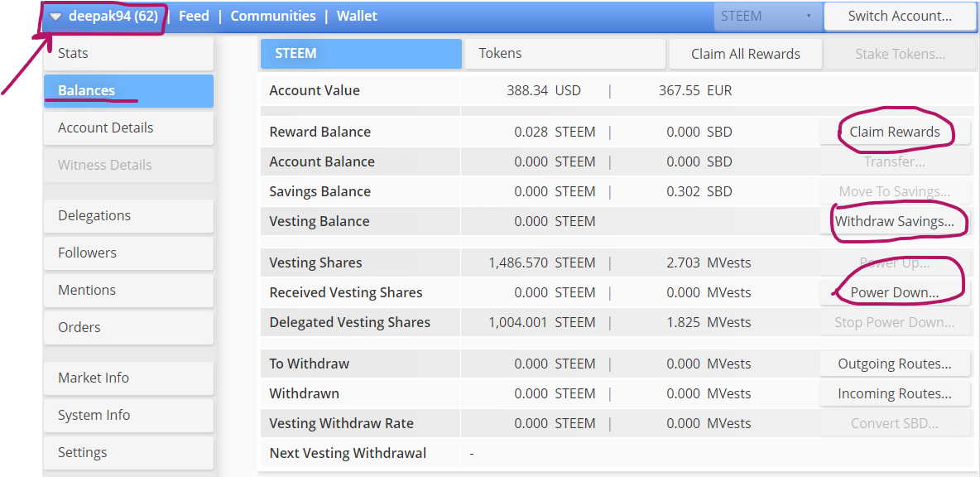Select Balances in the sidebar

tap(128, 91)
